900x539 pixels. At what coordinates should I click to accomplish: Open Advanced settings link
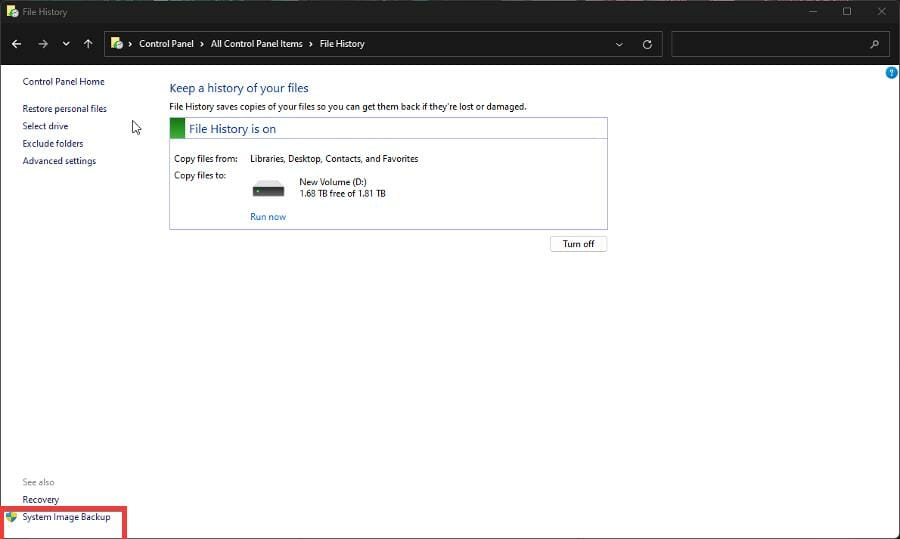[x=59, y=161]
